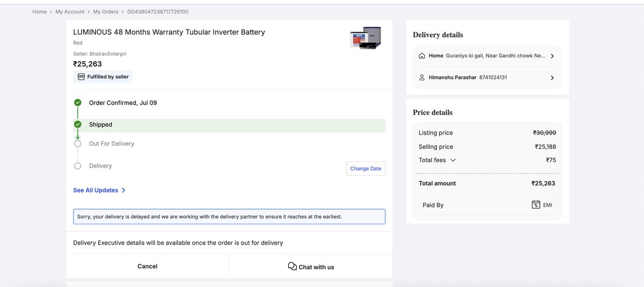Image resolution: width=644 pixels, height=287 pixels.
Task: Click the Paid By row
Action: (x=487, y=204)
